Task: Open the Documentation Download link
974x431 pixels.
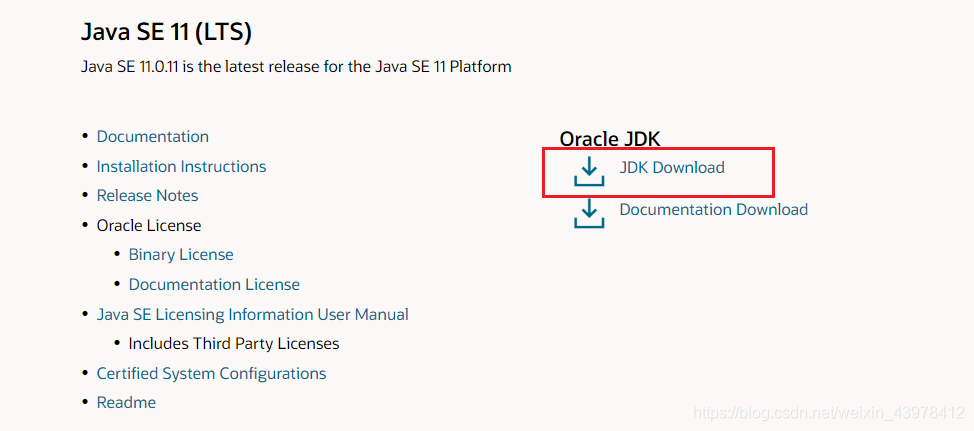Action: (x=713, y=209)
